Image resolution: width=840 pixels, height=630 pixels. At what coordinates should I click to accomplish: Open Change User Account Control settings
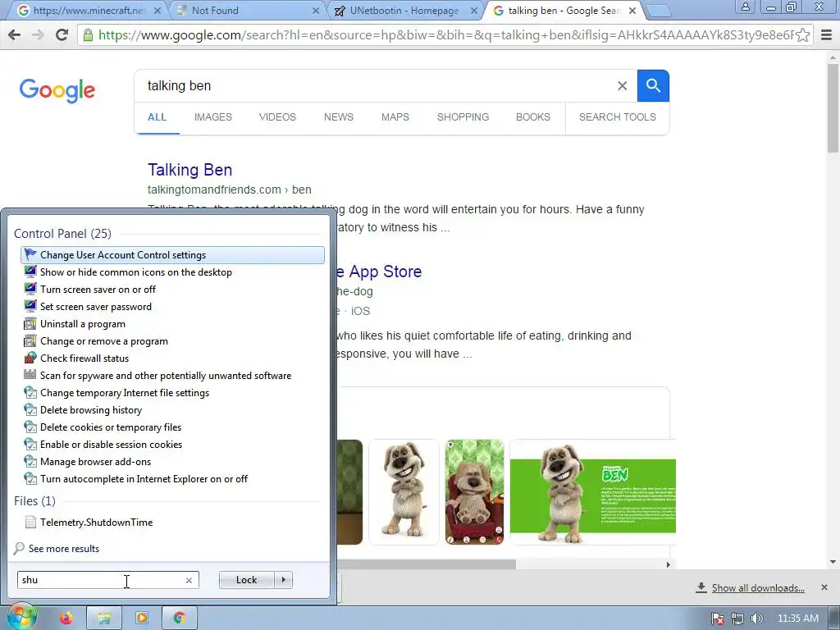click(x=172, y=255)
